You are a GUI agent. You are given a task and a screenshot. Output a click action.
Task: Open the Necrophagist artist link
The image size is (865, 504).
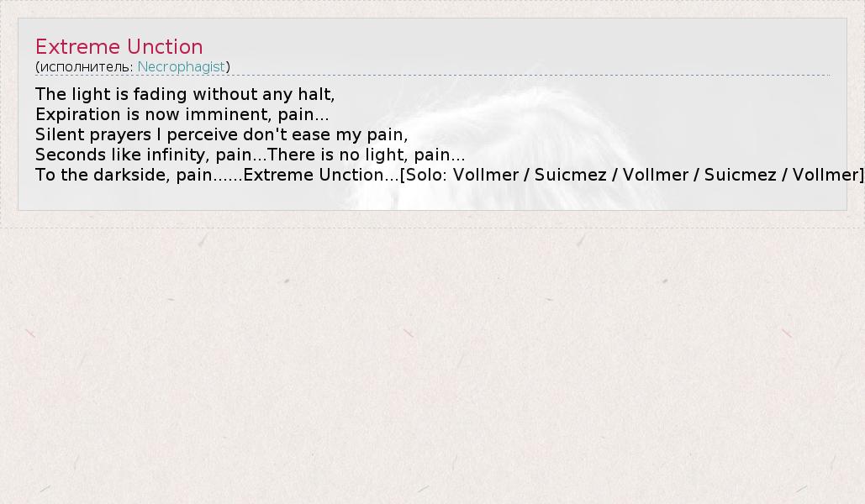pyautogui.click(x=181, y=66)
